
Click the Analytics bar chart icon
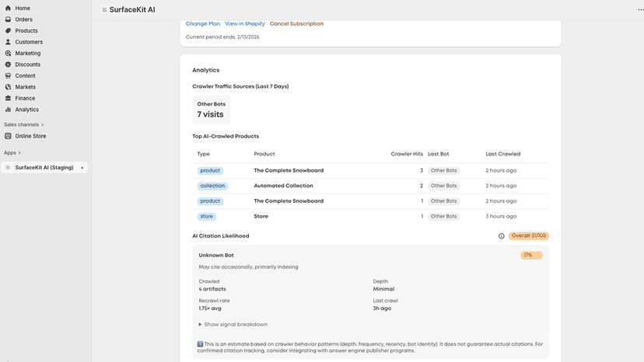click(x=8, y=110)
